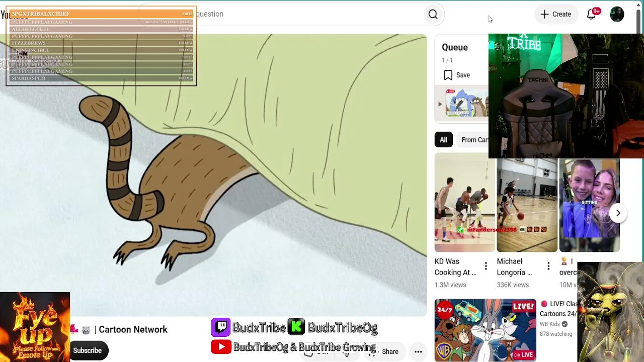The width and height of the screenshot is (644, 362).
Task: Subscribe to the Cartoon Network channel
Action: click(x=88, y=350)
